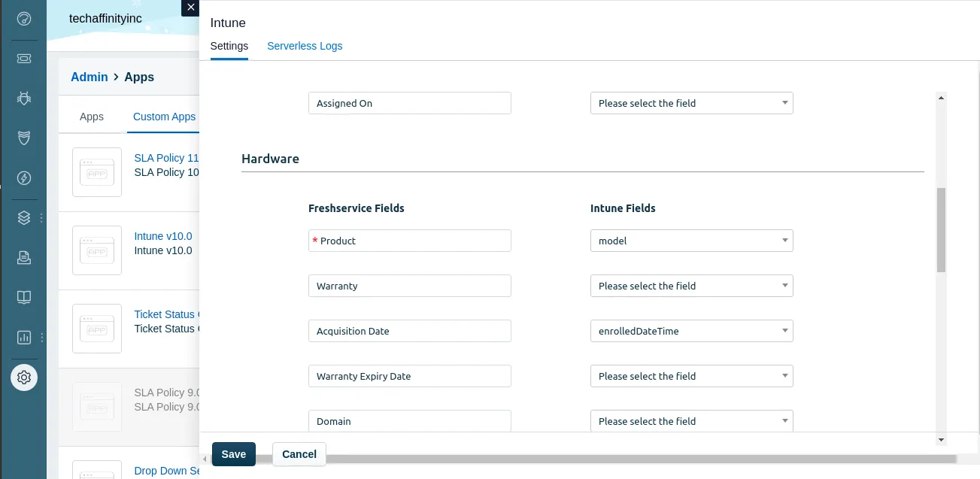Click the Intune v10.0 app thumbnail
Image resolution: width=980 pixels, height=479 pixels.
pyautogui.click(x=97, y=250)
